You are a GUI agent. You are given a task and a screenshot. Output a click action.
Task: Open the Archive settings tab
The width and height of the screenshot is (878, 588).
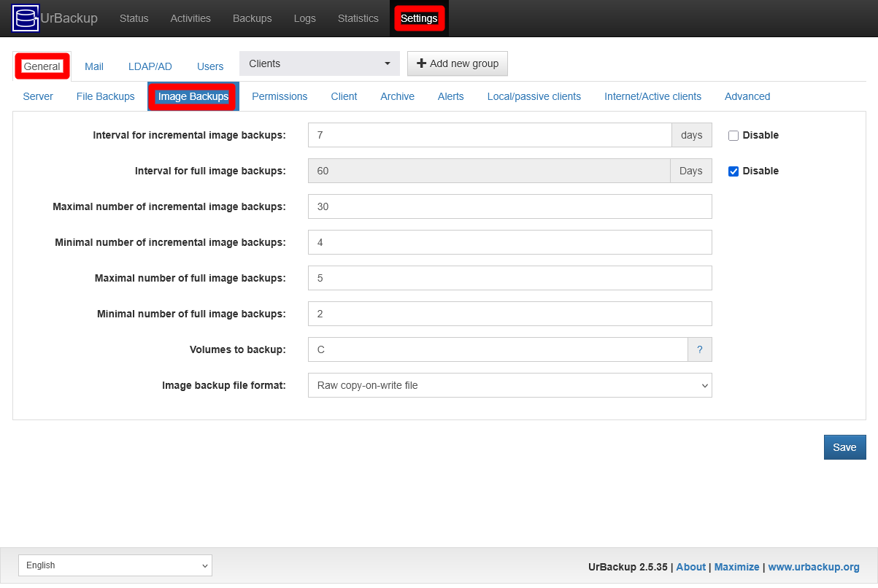397,96
